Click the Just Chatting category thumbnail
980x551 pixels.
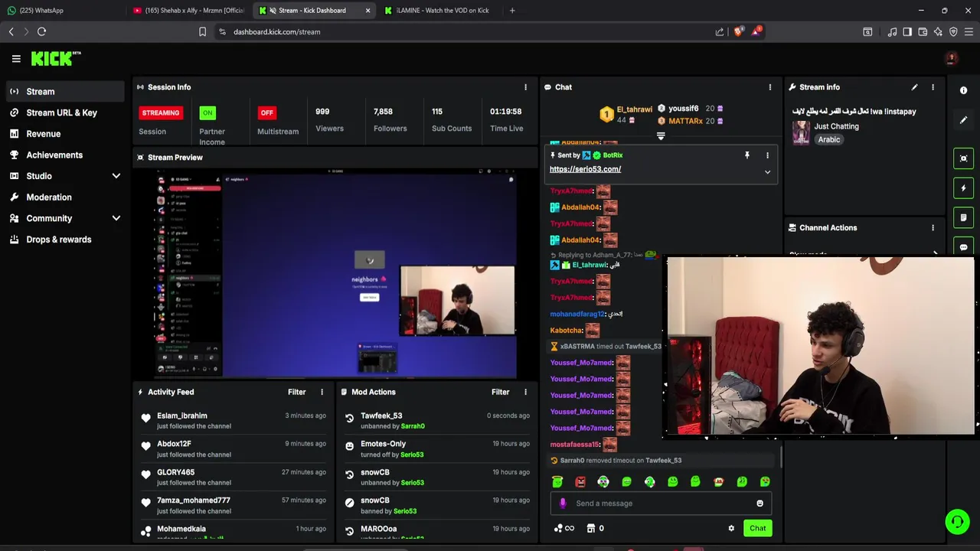801,132
